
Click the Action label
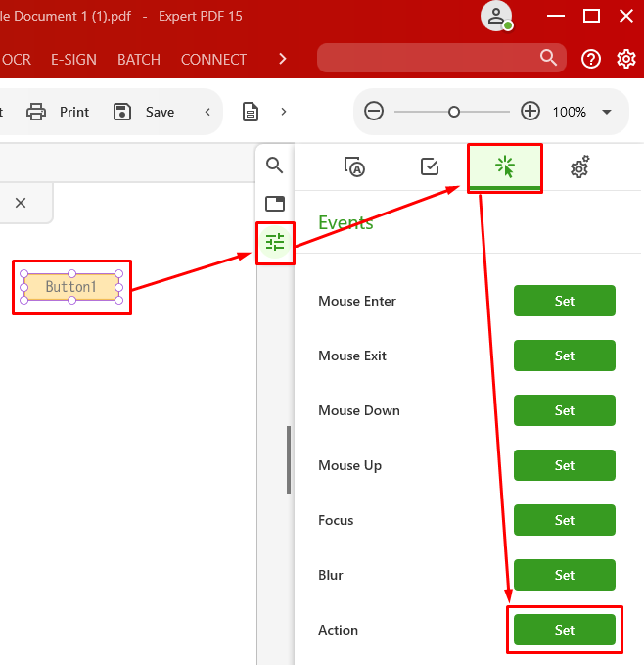pos(338,630)
